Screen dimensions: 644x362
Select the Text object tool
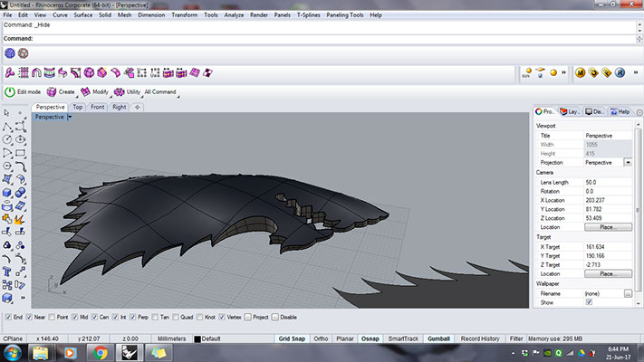pyautogui.click(x=7, y=271)
